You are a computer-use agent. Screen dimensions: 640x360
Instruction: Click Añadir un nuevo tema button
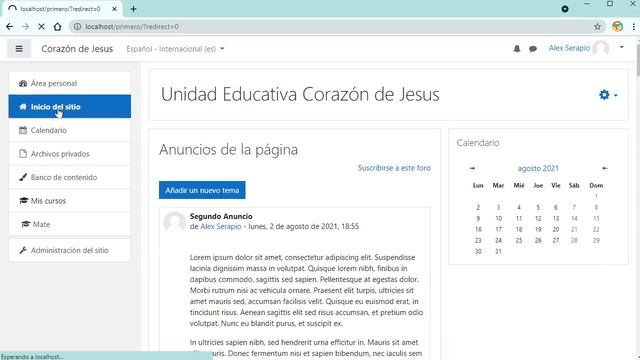(x=202, y=190)
